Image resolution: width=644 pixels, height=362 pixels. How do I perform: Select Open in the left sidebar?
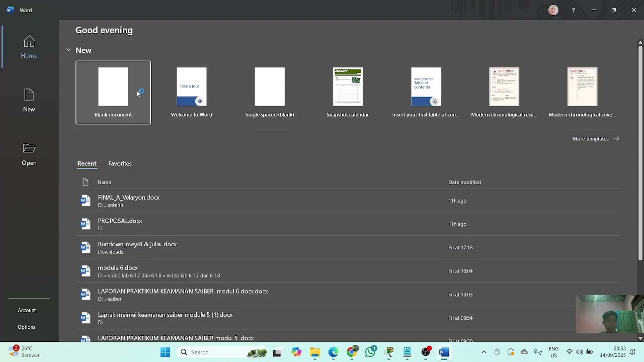click(29, 154)
